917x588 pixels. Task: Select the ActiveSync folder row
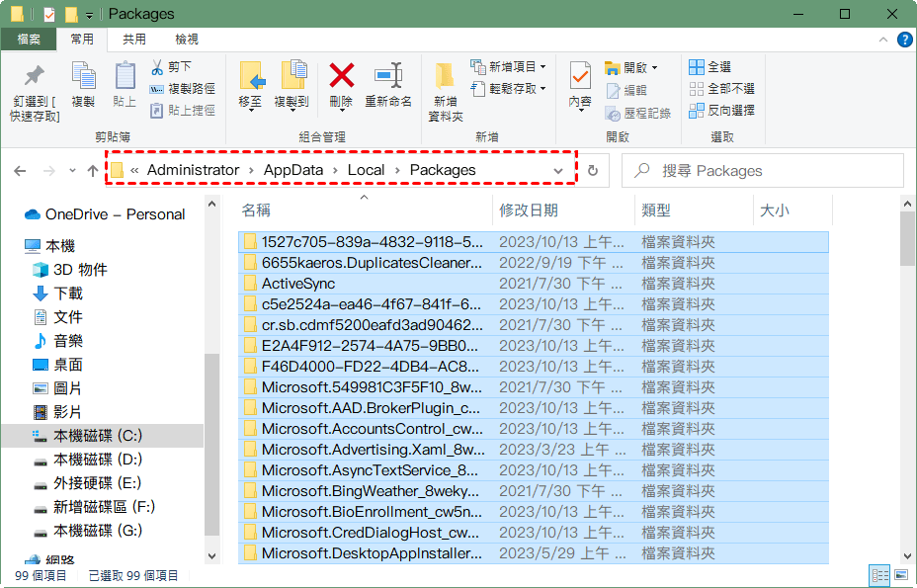pyautogui.click(x=534, y=284)
